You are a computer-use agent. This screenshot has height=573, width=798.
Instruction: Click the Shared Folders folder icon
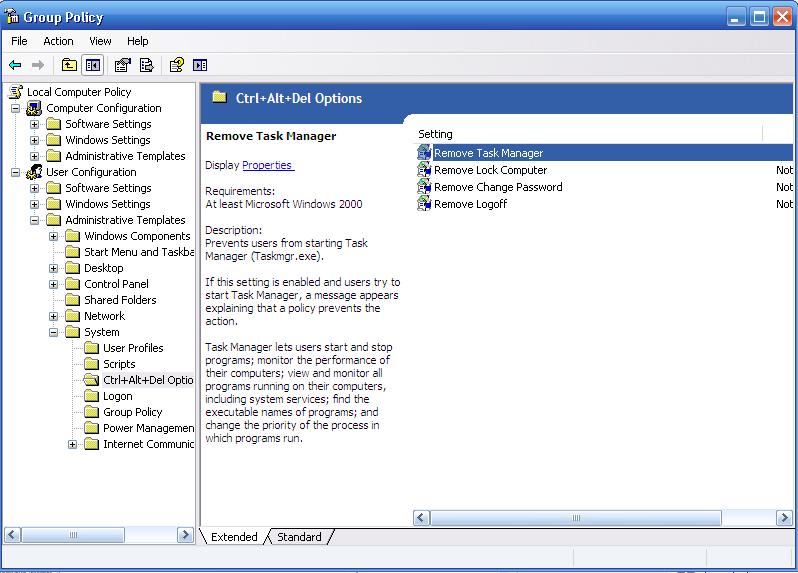click(x=73, y=300)
